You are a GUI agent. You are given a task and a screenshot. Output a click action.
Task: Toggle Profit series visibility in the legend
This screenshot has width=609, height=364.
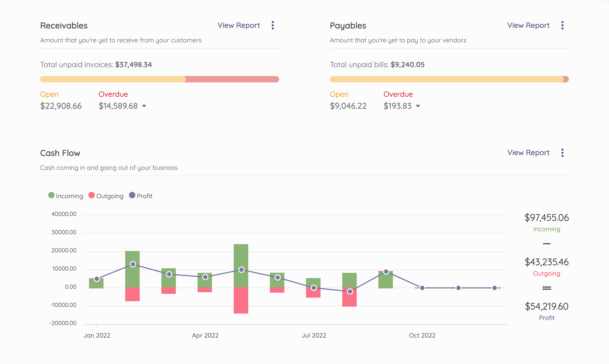pos(141,196)
